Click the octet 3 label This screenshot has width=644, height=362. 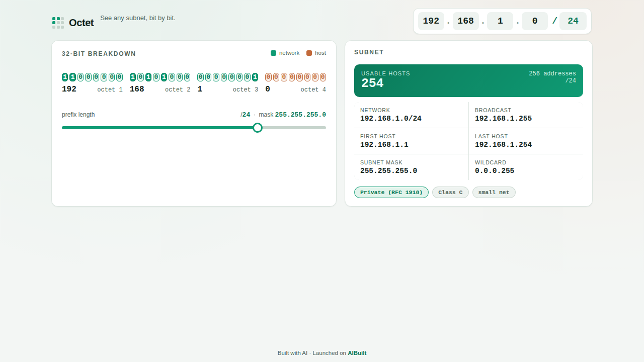(x=246, y=89)
